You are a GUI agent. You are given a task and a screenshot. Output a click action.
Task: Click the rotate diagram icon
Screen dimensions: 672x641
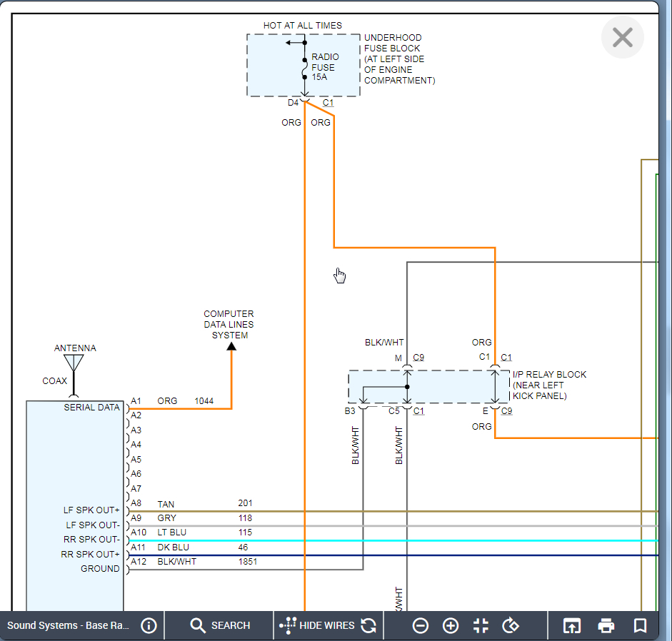click(x=510, y=626)
